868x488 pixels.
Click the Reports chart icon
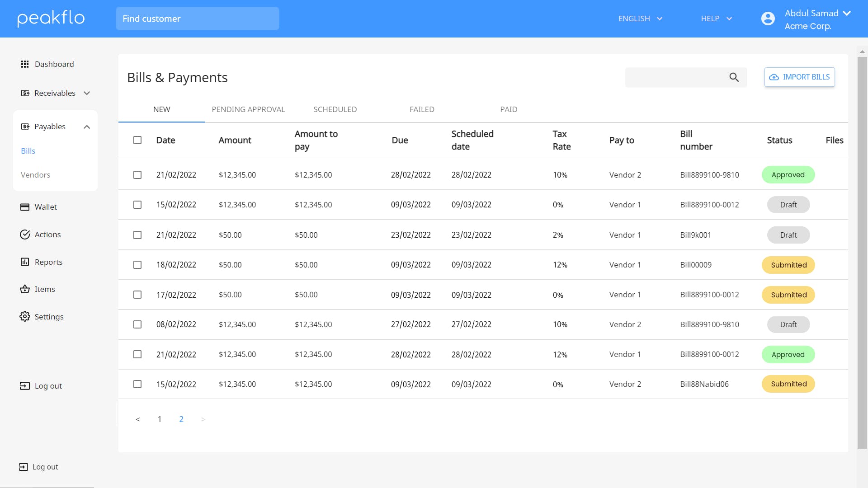(x=25, y=262)
